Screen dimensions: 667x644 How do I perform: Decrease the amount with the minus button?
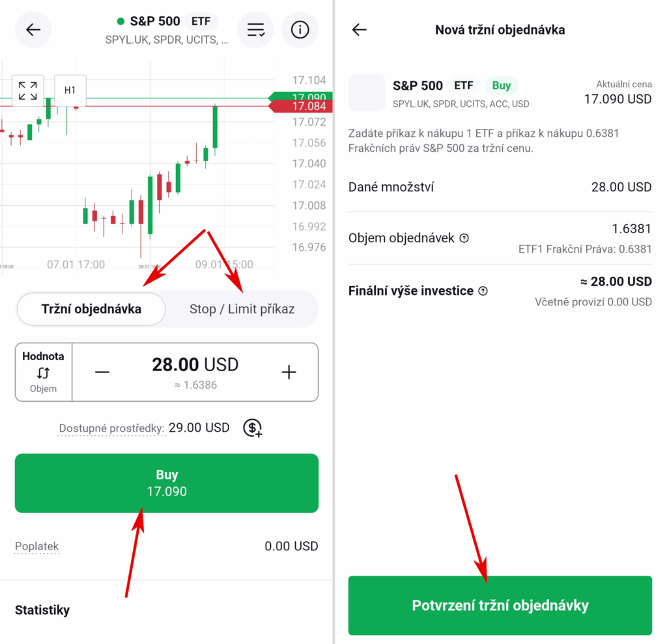click(102, 372)
